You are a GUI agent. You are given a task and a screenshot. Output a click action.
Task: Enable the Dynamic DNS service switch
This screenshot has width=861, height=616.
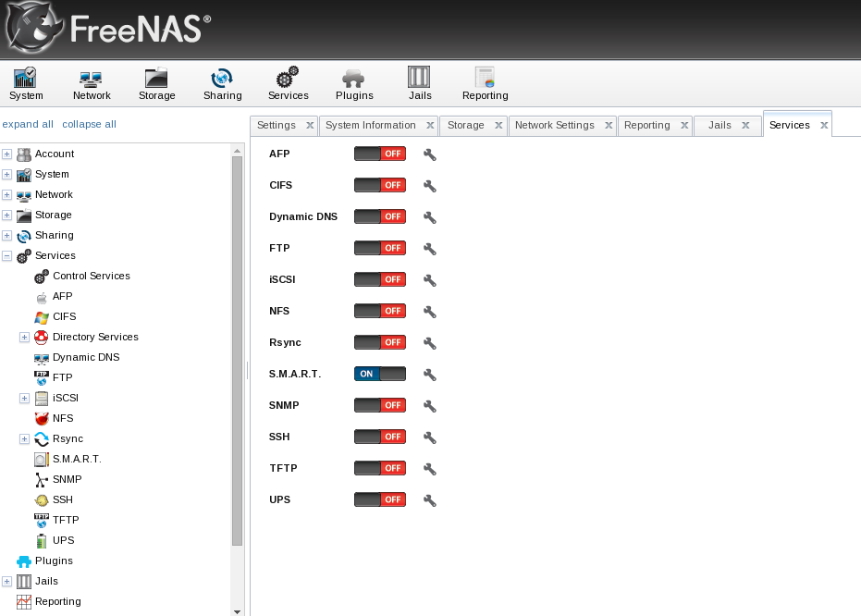click(x=380, y=216)
